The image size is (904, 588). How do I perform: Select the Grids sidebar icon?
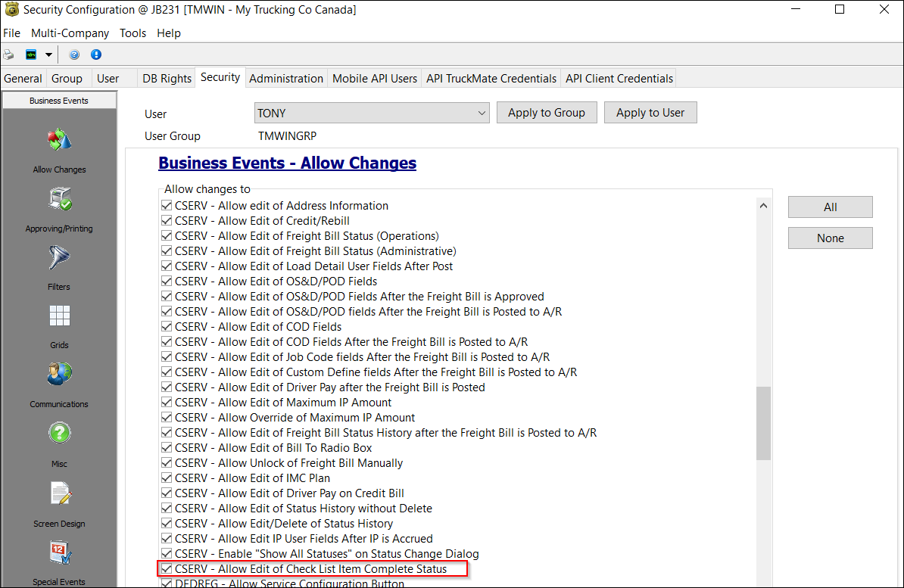coord(59,316)
